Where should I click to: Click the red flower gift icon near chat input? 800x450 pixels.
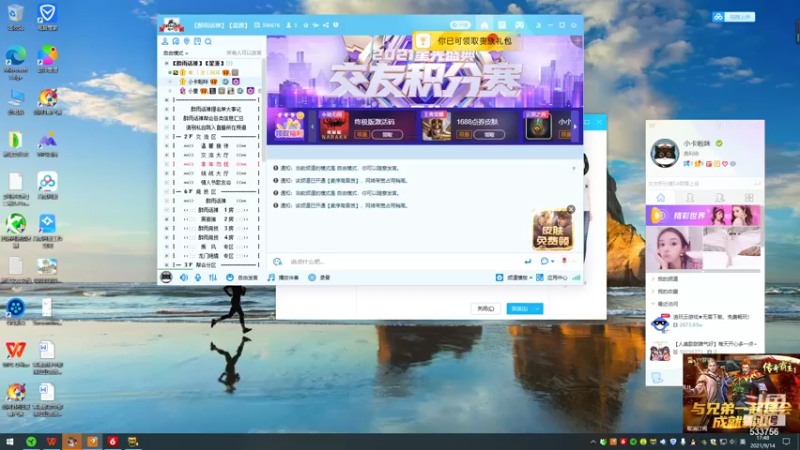point(564,261)
